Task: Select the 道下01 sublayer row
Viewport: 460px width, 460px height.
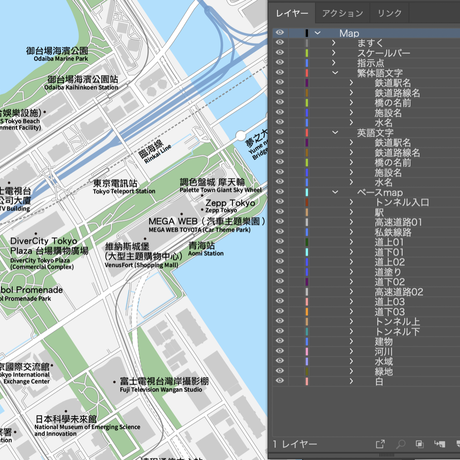Action: [x=366, y=252]
